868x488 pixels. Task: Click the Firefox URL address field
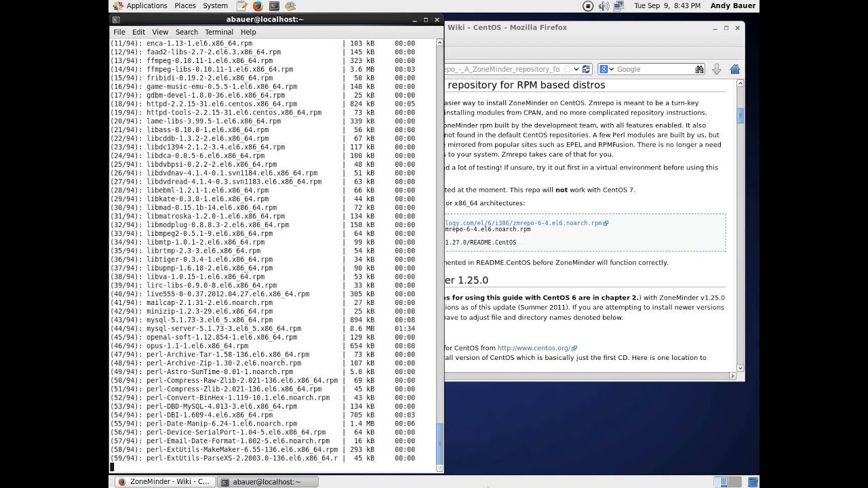pyautogui.click(x=505, y=69)
